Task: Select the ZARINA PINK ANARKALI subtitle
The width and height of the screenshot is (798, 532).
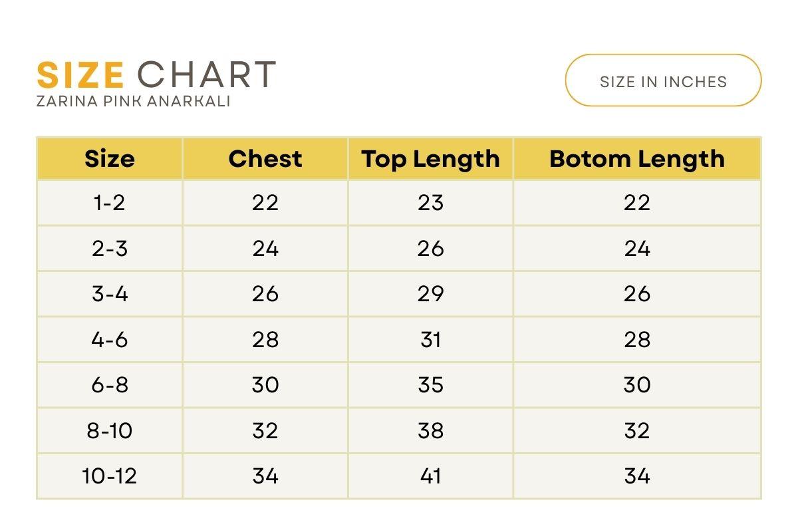Action: (x=134, y=102)
